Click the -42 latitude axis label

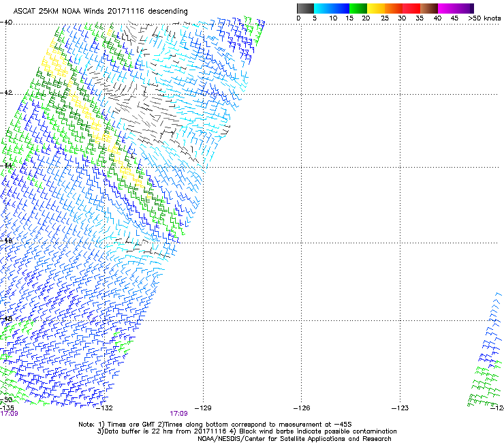[x=6, y=92]
